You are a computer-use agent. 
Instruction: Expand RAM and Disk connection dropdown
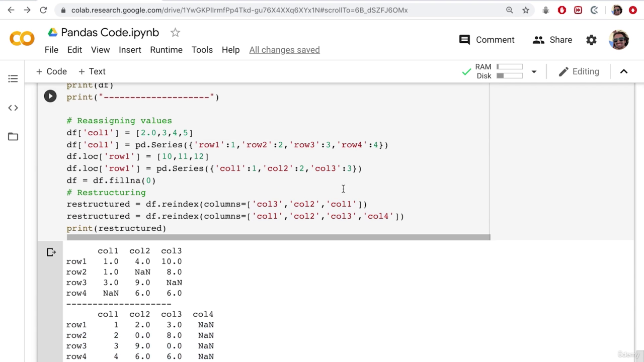(x=534, y=71)
